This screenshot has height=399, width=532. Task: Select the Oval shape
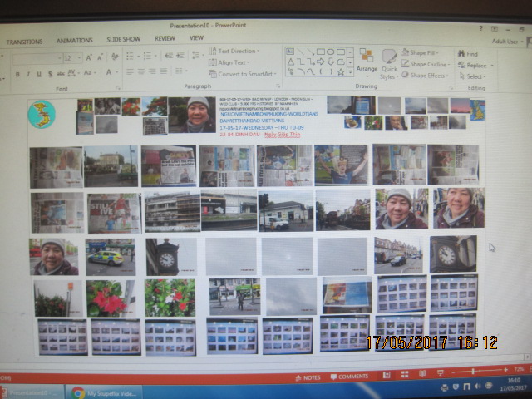click(x=331, y=52)
